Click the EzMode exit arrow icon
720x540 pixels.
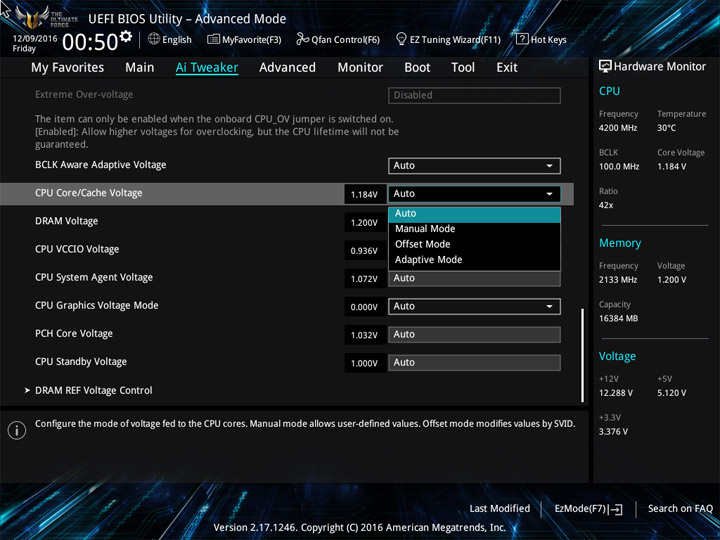click(x=616, y=509)
